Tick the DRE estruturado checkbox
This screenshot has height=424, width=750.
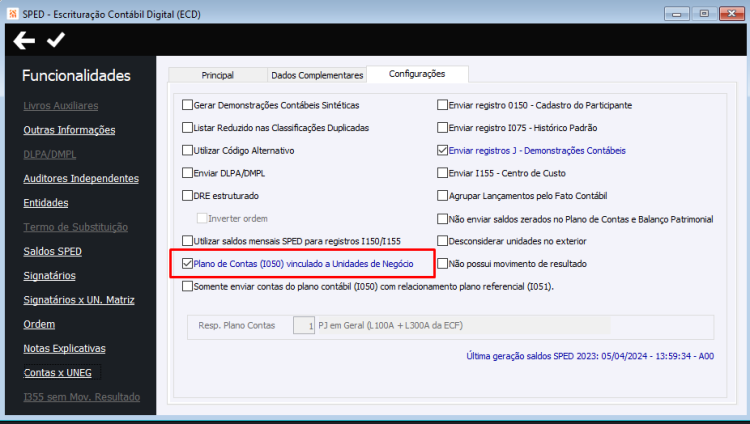(188, 195)
